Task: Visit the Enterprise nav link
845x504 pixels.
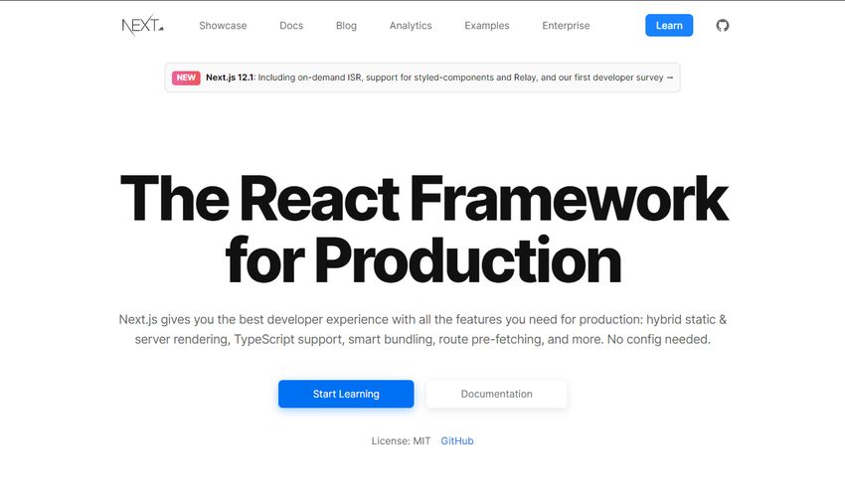Action: coord(566,25)
